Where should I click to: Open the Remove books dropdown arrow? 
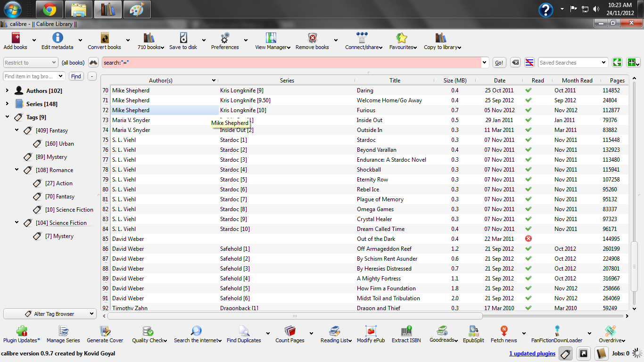pos(336,41)
